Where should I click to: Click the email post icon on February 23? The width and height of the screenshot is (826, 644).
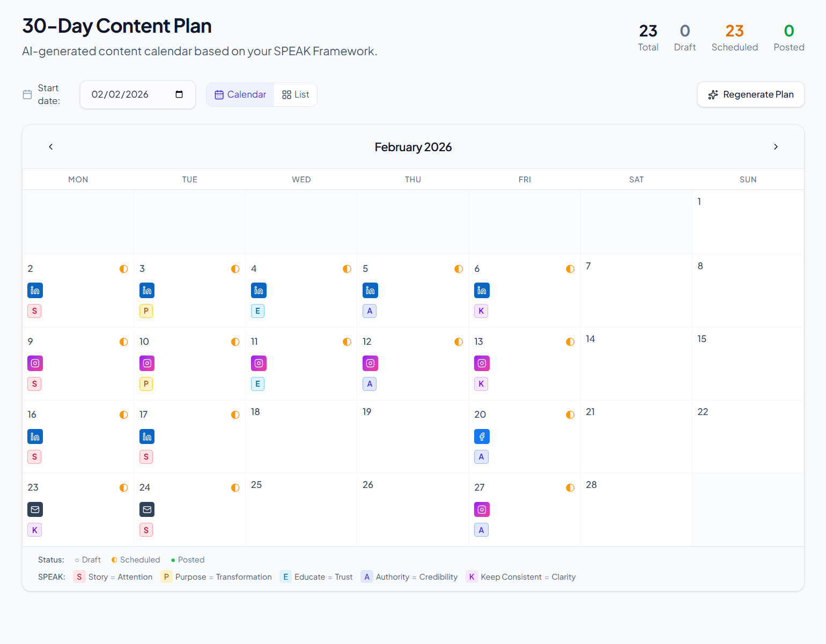click(34, 509)
